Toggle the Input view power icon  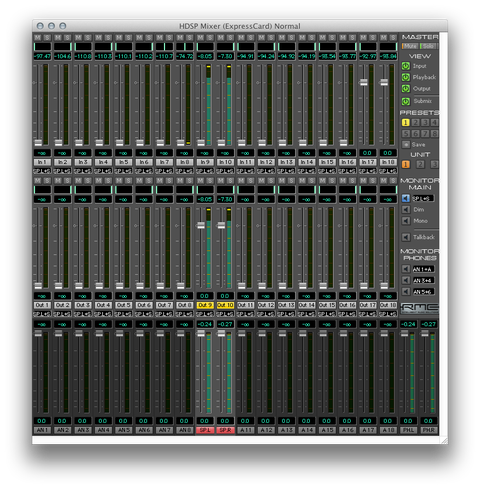(406, 66)
